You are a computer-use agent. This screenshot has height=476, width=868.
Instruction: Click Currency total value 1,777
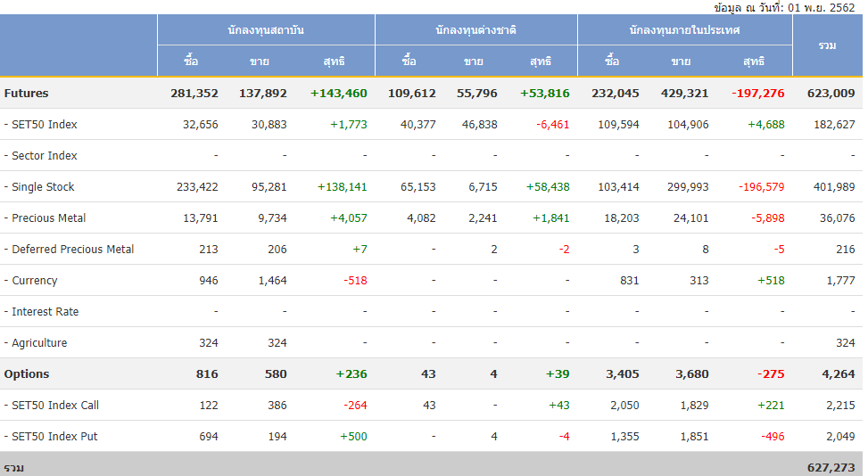pos(841,280)
